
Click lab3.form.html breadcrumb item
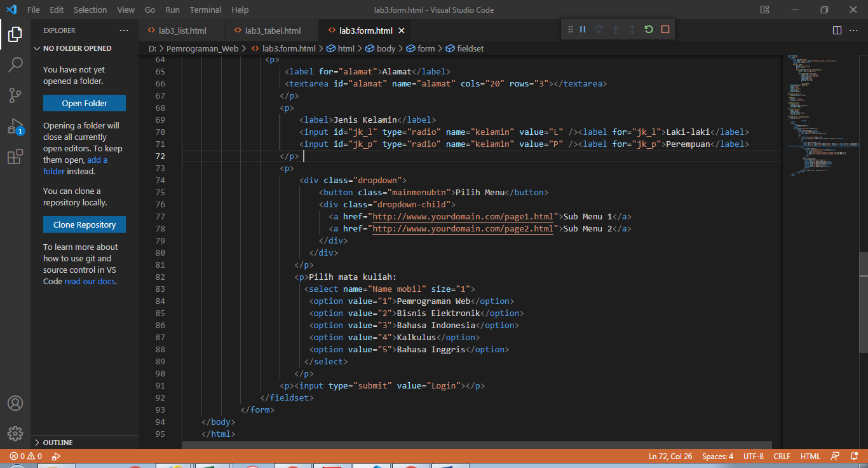pyautogui.click(x=283, y=48)
